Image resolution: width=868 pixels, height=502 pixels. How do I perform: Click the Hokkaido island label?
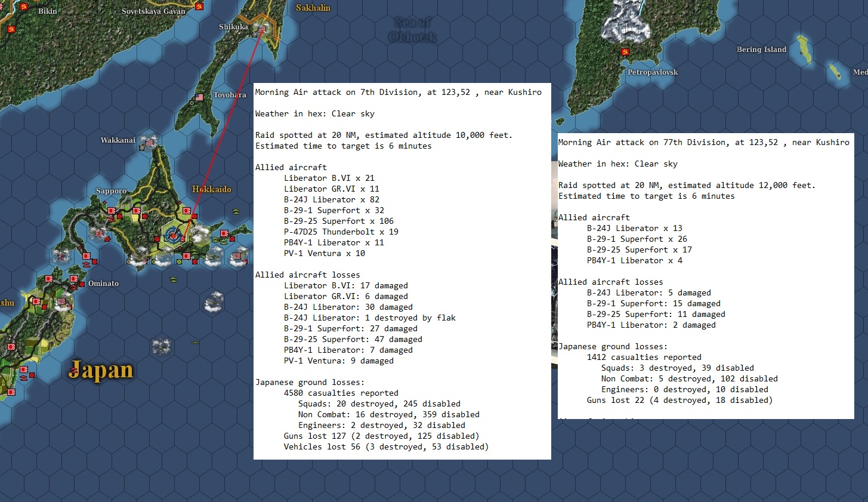pos(212,189)
